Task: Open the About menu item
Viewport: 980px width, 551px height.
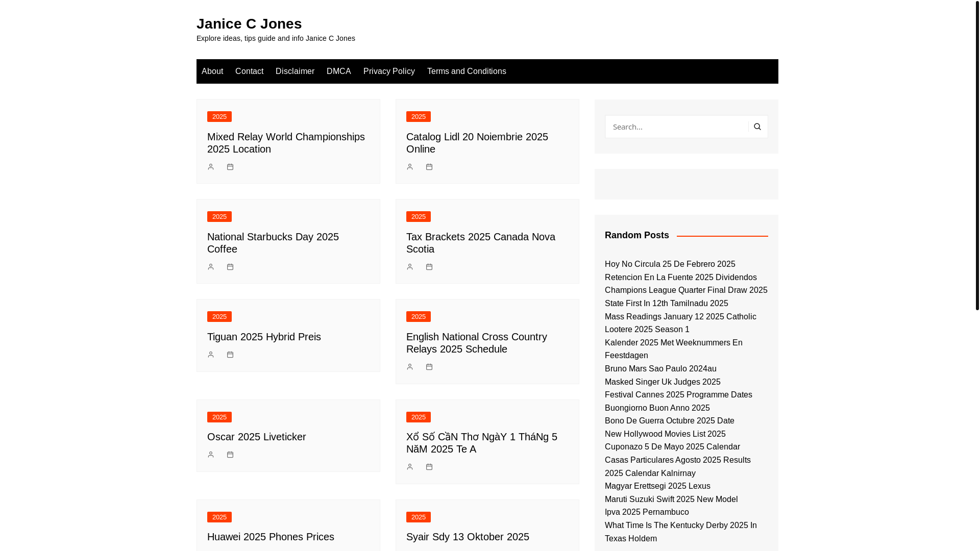Action: (x=212, y=71)
